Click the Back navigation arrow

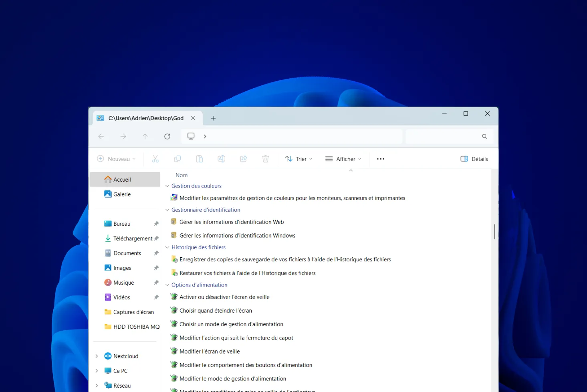click(x=101, y=136)
